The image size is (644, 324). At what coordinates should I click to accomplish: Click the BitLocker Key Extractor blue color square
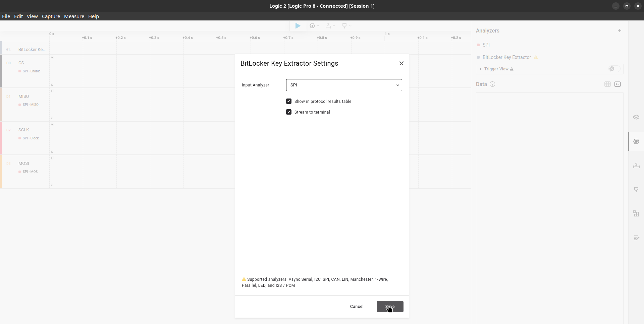tap(478, 57)
